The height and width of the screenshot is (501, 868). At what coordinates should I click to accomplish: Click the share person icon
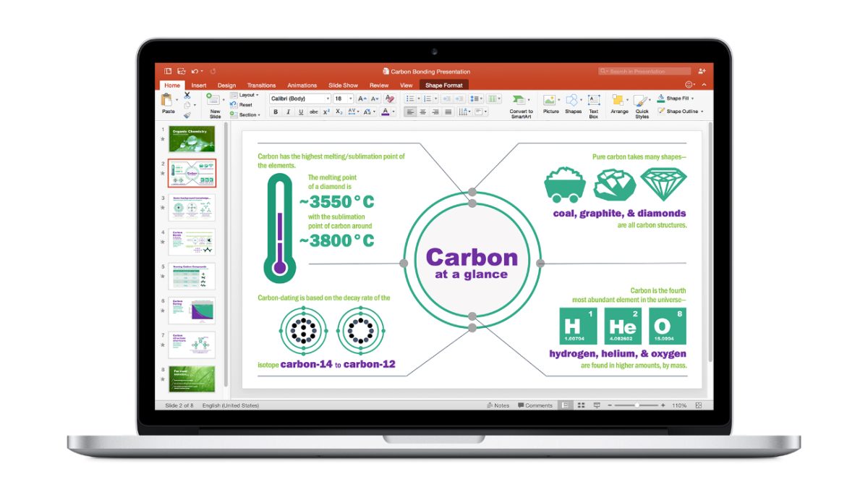click(x=702, y=71)
